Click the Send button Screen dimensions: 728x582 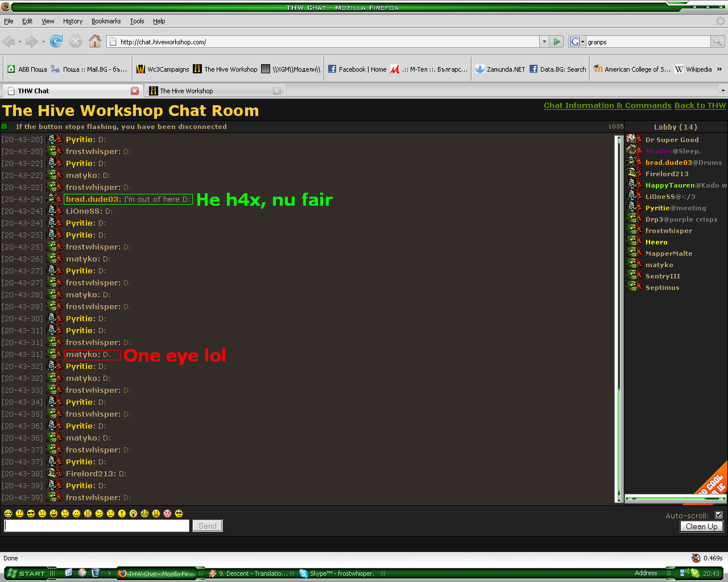tap(208, 526)
